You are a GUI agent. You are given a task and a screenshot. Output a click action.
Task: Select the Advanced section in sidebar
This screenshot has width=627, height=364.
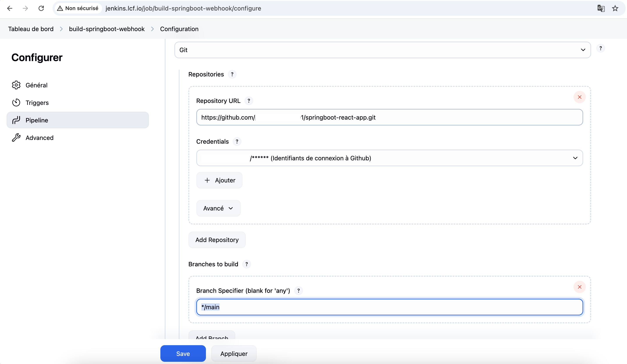click(39, 138)
